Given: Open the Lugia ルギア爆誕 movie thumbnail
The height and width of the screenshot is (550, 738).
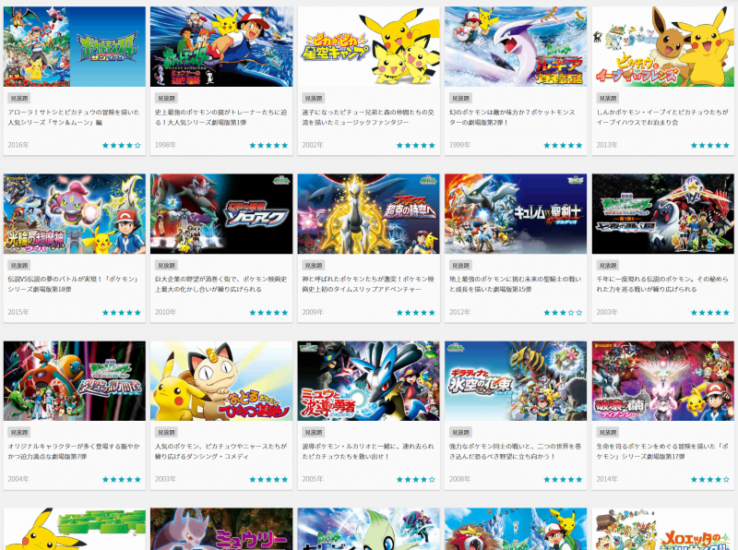Looking at the screenshot, I should [516, 47].
